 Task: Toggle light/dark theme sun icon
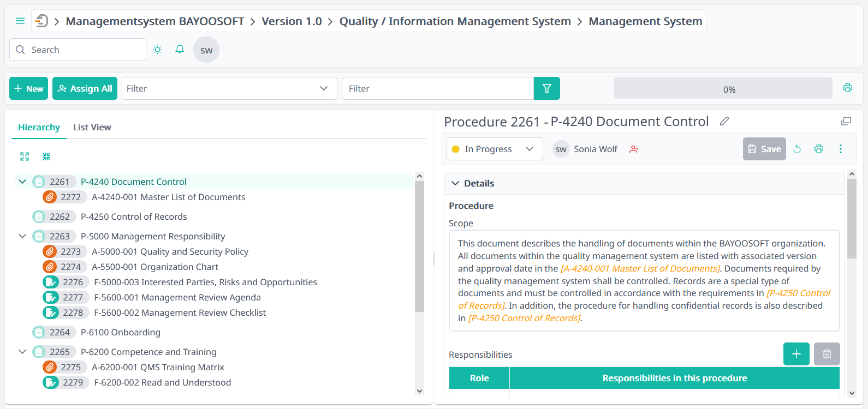(158, 50)
